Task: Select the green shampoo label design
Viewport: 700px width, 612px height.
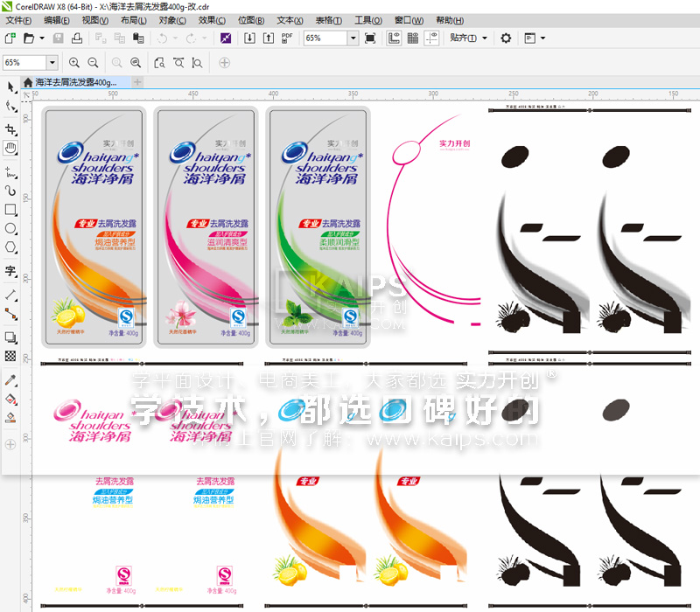Action: [318, 227]
